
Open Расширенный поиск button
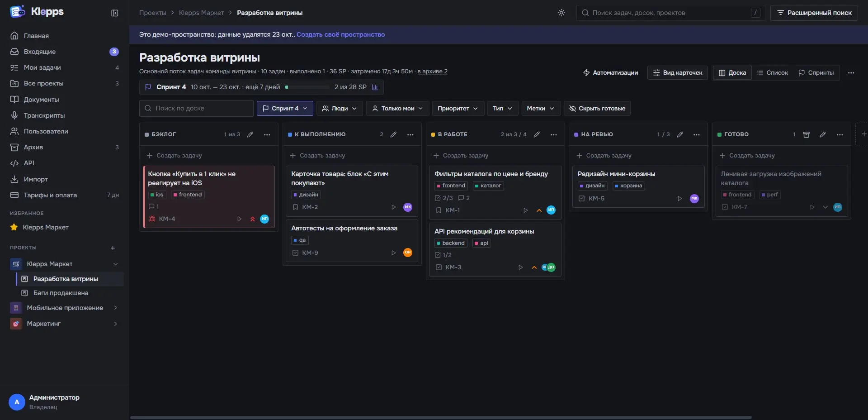tap(814, 13)
